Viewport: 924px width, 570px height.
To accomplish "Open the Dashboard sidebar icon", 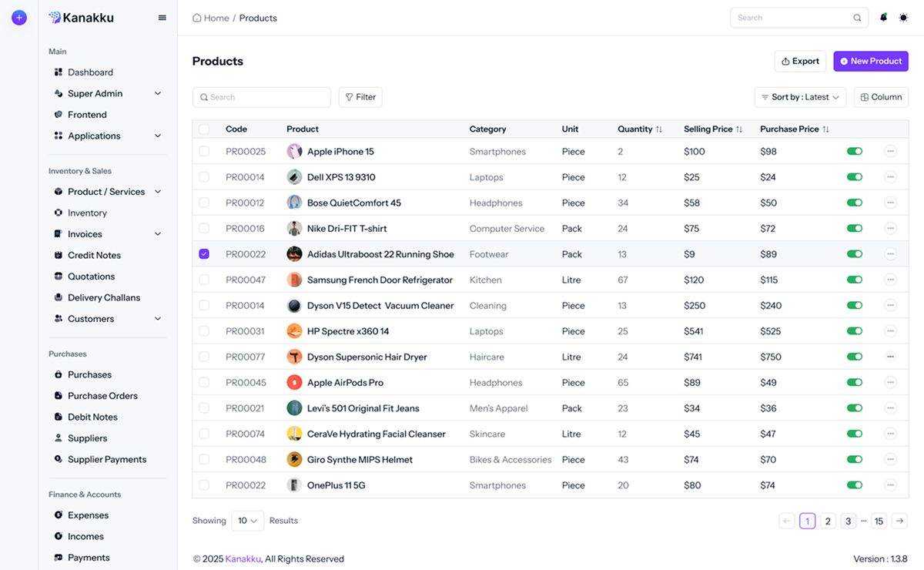I will click(59, 72).
